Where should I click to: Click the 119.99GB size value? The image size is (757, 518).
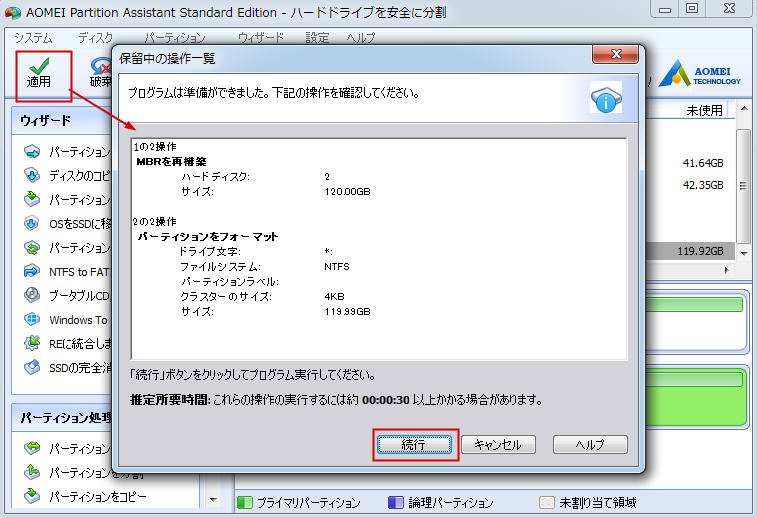pyautogui.click(x=348, y=311)
